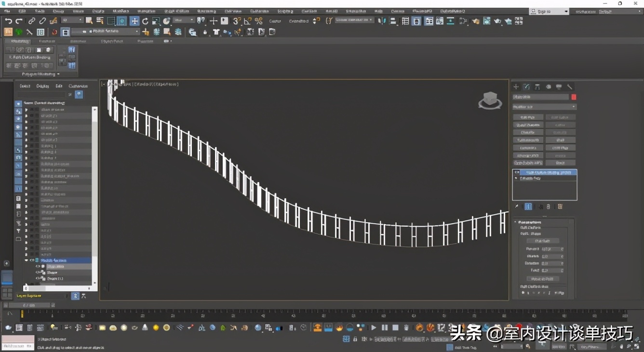Click the Select and Link chain icon
Image resolution: width=644 pixels, height=352 pixels.
32,21
